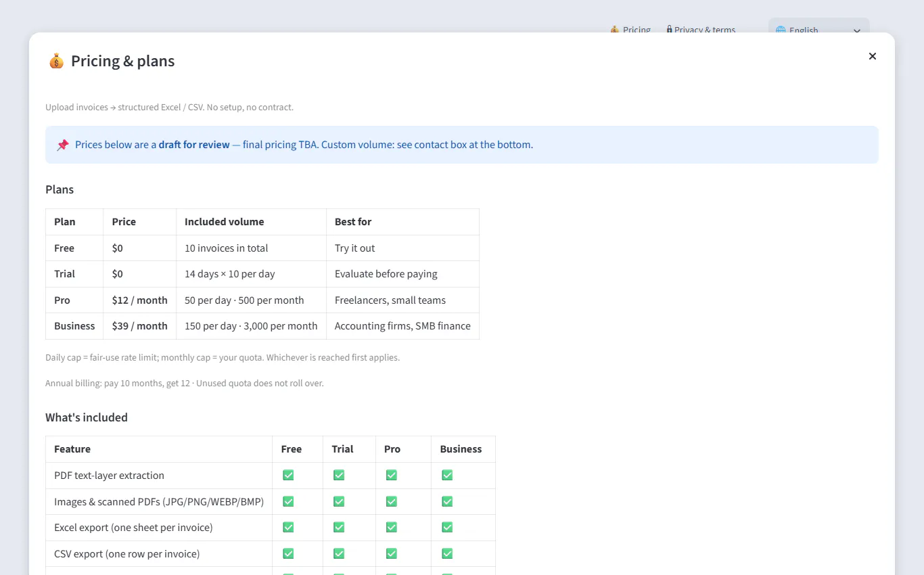Click the 'Pro' plan name in Plans table
The height and width of the screenshot is (575, 924).
pos(62,300)
